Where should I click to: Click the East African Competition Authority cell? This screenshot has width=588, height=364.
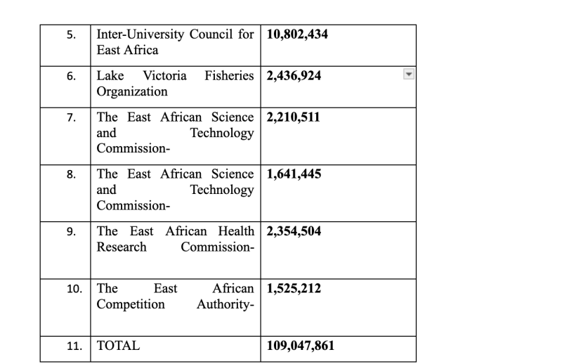pyautogui.click(x=175, y=297)
